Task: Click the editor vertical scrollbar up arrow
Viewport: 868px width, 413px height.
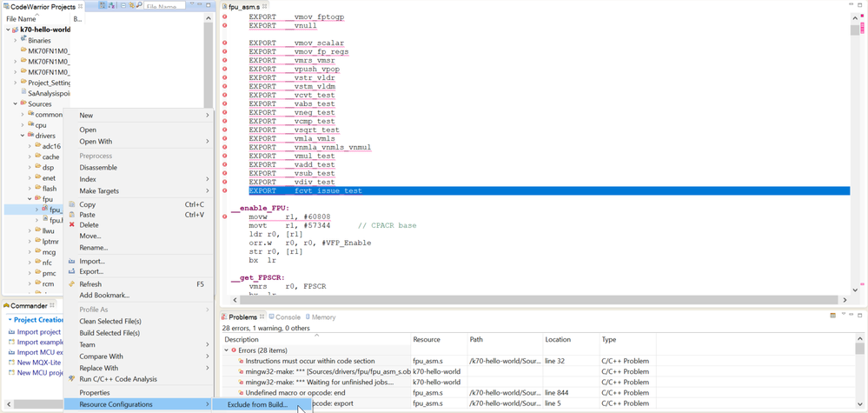Action: point(855,17)
